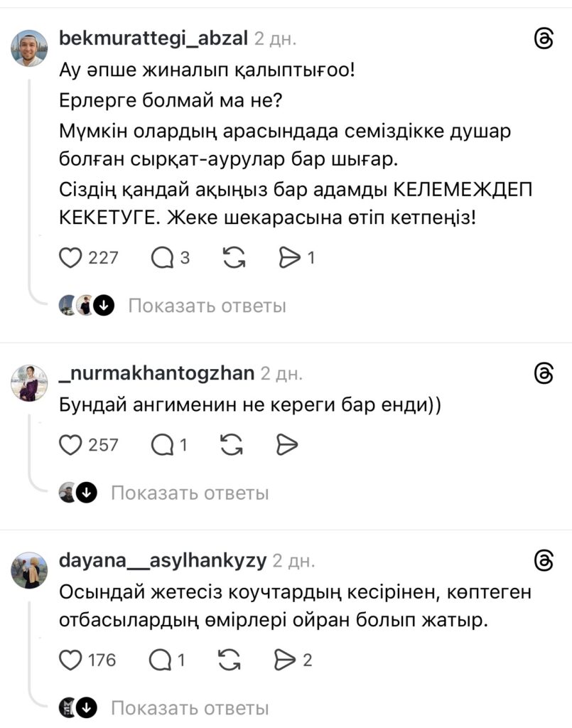Tap reply bubble on _nurmakhantogzhan's comment

click(163, 445)
